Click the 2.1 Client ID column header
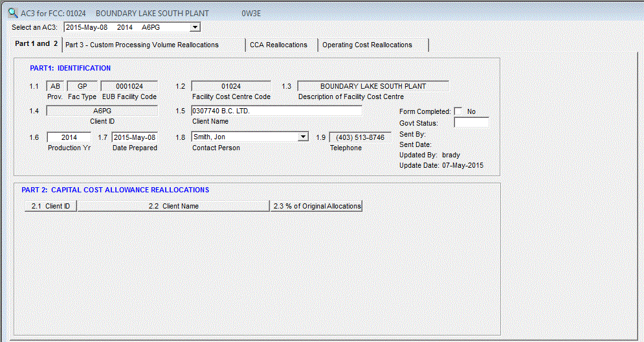644x342 pixels. (x=50, y=206)
